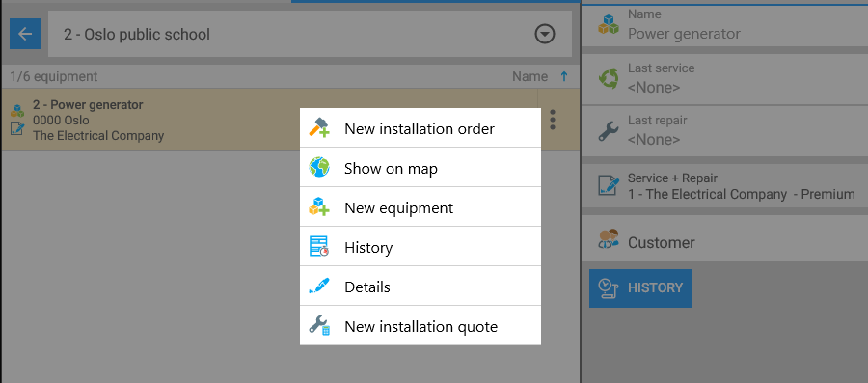Viewport: 868px width, 383px height.
Task: Click the scroll-clock icon on HISTORY button
Action: [609, 287]
